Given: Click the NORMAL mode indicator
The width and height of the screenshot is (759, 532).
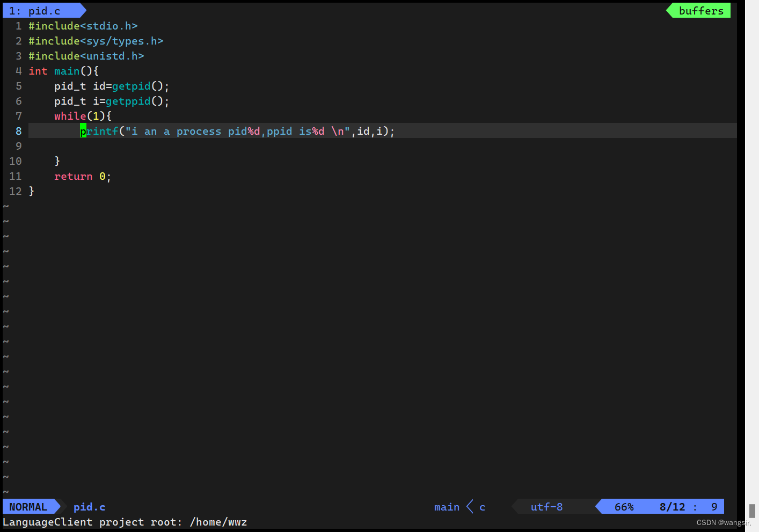Looking at the screenshot, I should (x=28, y=507).
